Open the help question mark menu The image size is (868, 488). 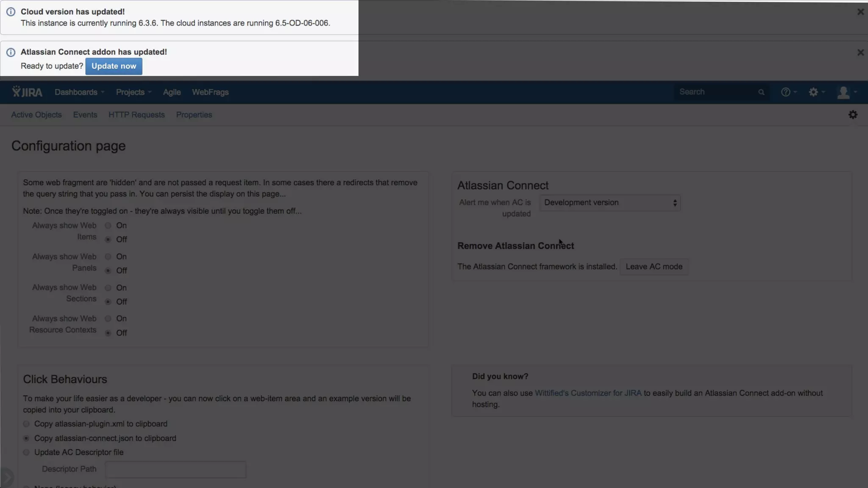tap(788, 92)
